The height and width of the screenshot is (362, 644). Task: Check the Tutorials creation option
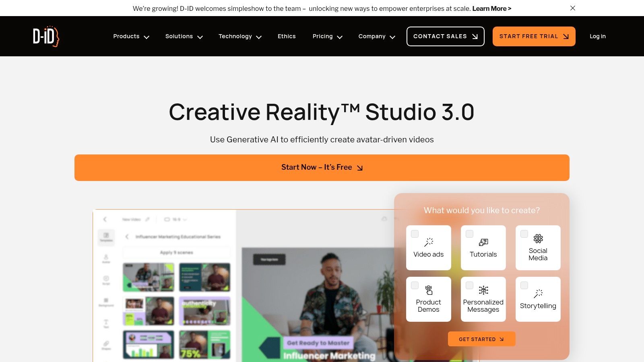469,234
